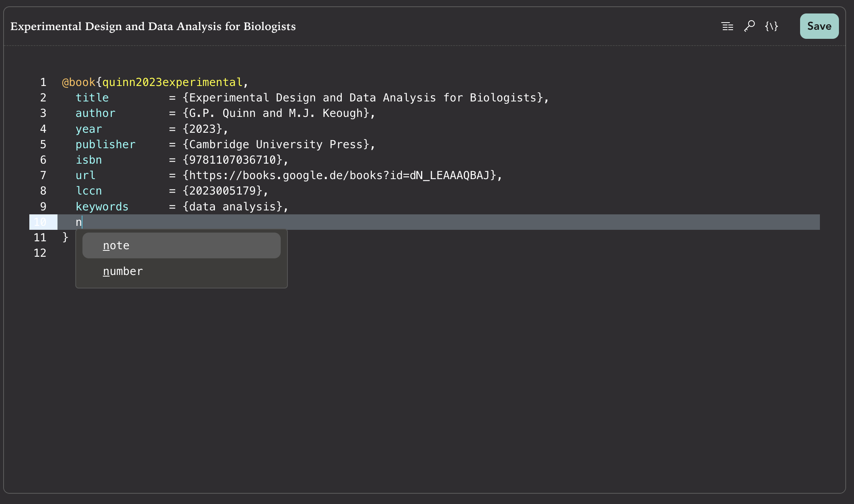Image resolution: width=854 pixels, height=504 pixels.
Task: Click line number 10 in the gutter
Action: coord(41,222)
